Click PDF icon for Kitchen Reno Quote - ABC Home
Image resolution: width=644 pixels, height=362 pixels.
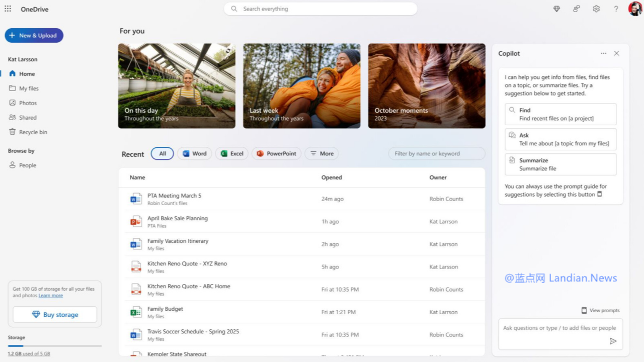pos(136,289)
